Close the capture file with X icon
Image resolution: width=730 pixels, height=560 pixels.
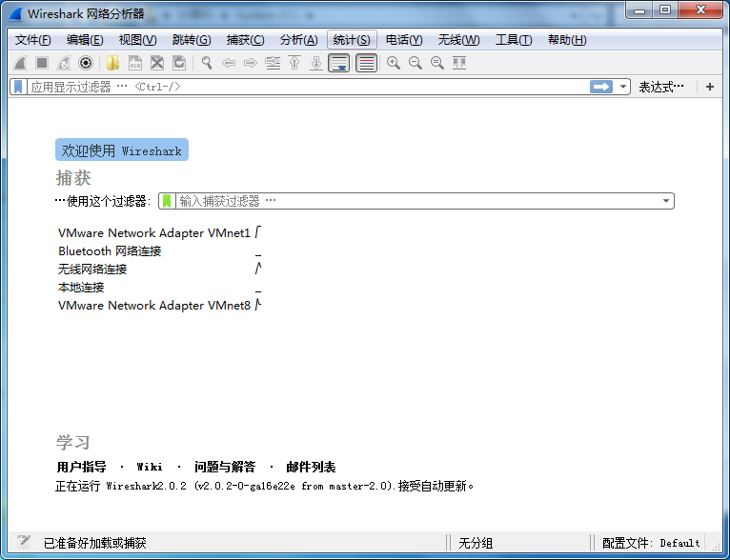[x=157, y=63]
